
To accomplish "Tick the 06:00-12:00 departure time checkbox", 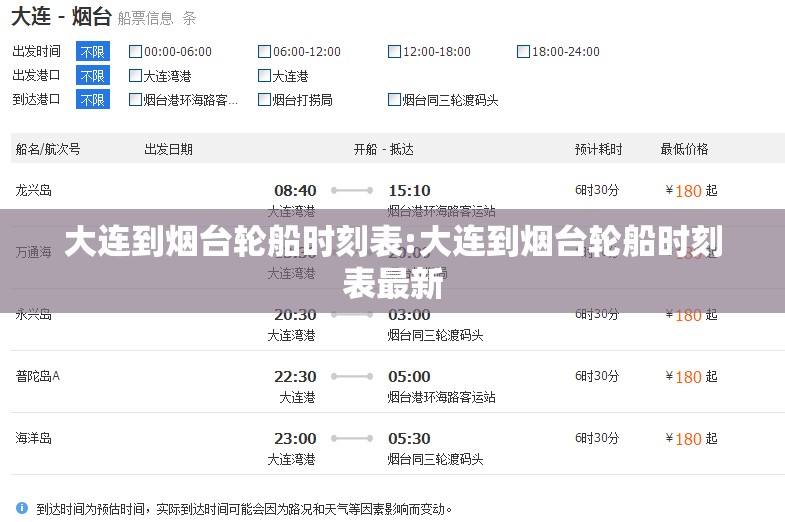I will point(264,52).
